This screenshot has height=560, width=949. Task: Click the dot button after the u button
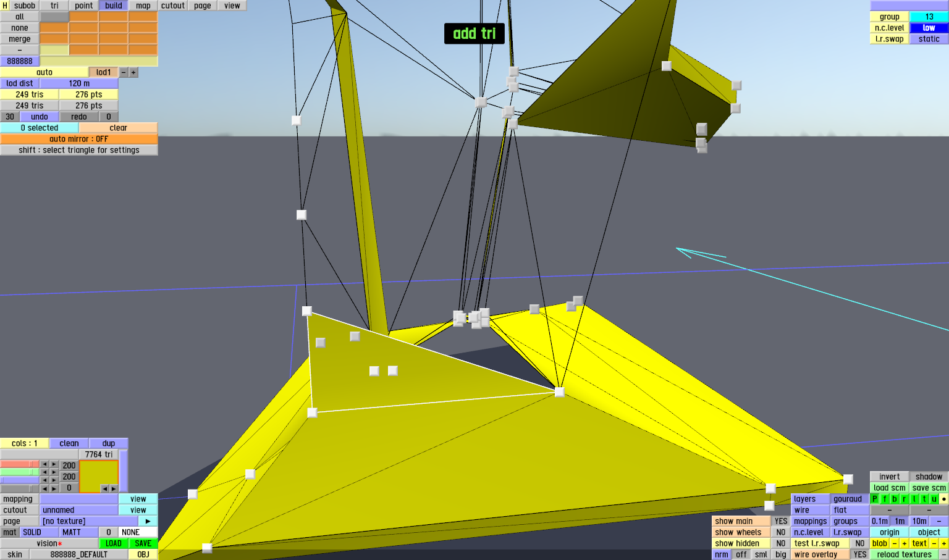pos(944,499)
